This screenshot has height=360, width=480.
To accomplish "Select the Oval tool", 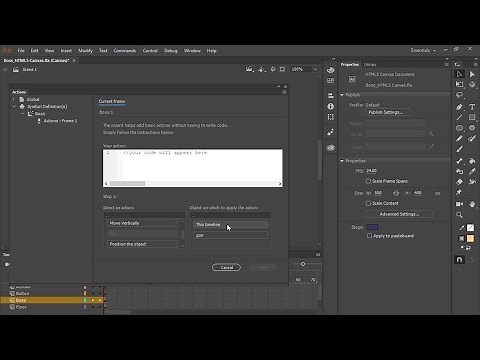I will pyautogui.click(x=460, y=128).
